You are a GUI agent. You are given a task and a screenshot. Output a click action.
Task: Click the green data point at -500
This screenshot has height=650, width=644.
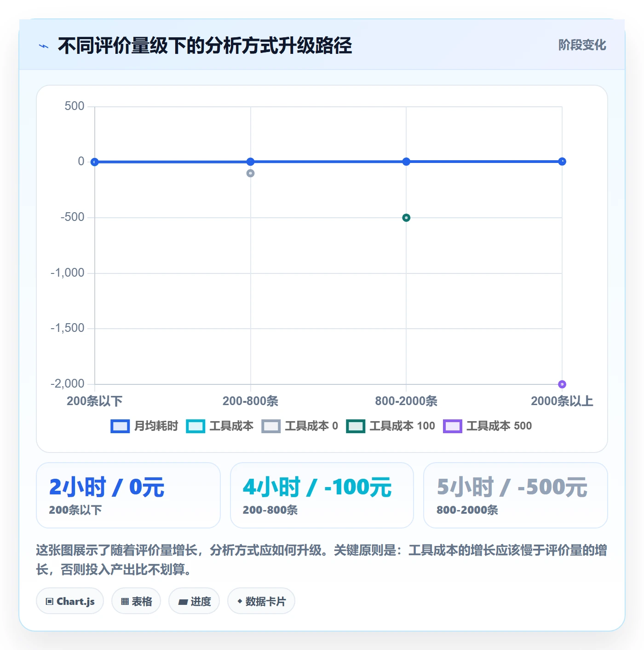coord(406,218)
